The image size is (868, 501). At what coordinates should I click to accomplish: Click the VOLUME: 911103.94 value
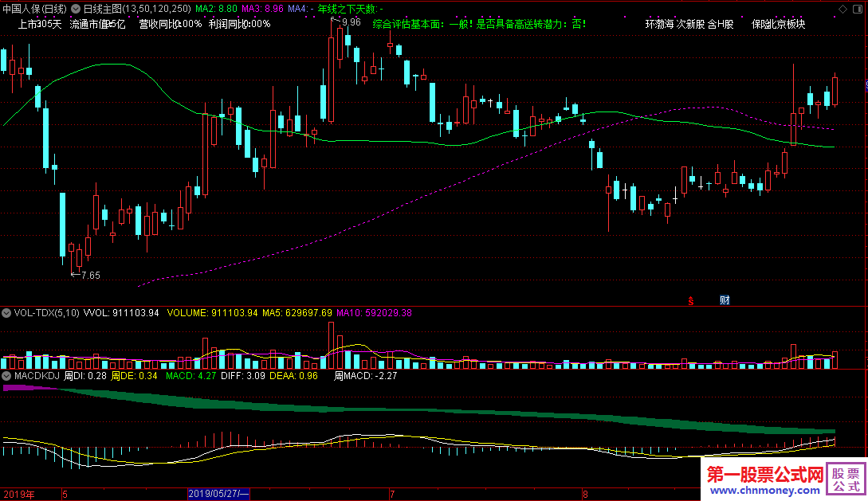[x=212, y=313]
